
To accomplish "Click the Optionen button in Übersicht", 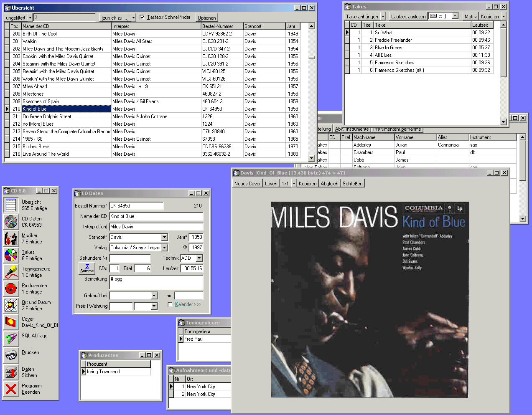I will click(207, 18).
